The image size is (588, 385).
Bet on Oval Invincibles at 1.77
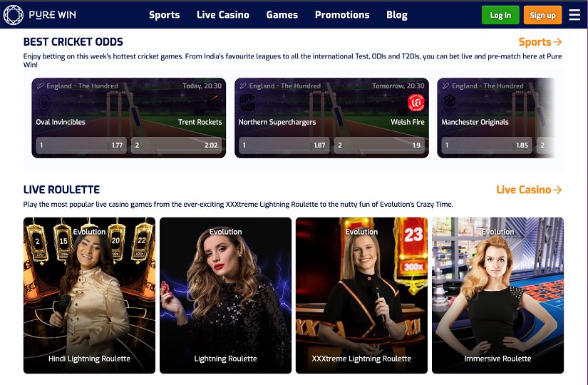(x=81, y=145)
